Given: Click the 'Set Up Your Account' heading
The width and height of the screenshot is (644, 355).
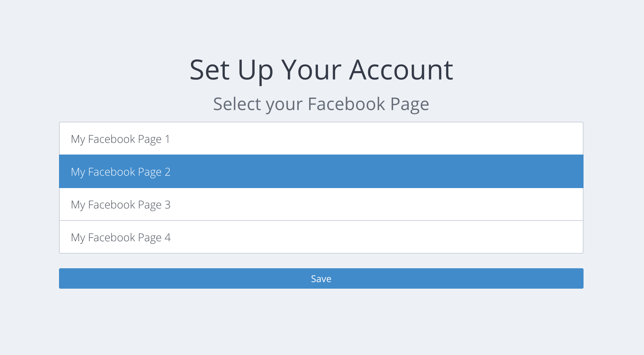Looking at the screenshot, I should click(x=321, y=70).
